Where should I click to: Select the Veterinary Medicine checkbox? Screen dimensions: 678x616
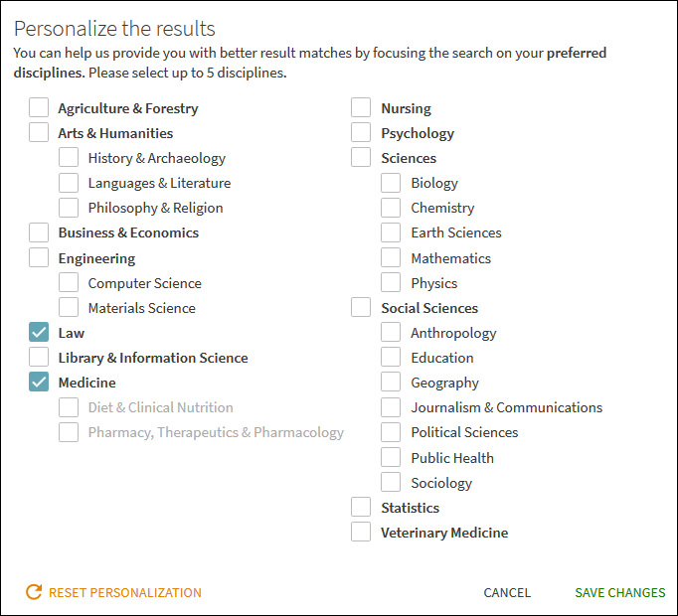[361, 533]
